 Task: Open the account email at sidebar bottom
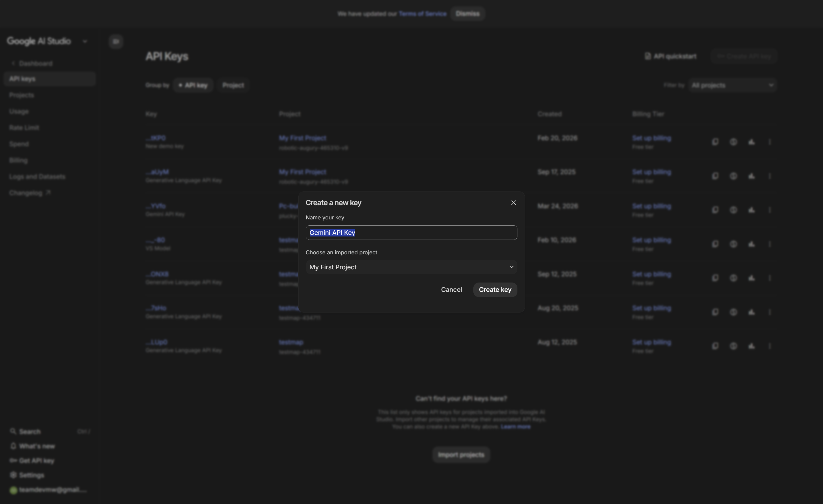coord(48,490)
